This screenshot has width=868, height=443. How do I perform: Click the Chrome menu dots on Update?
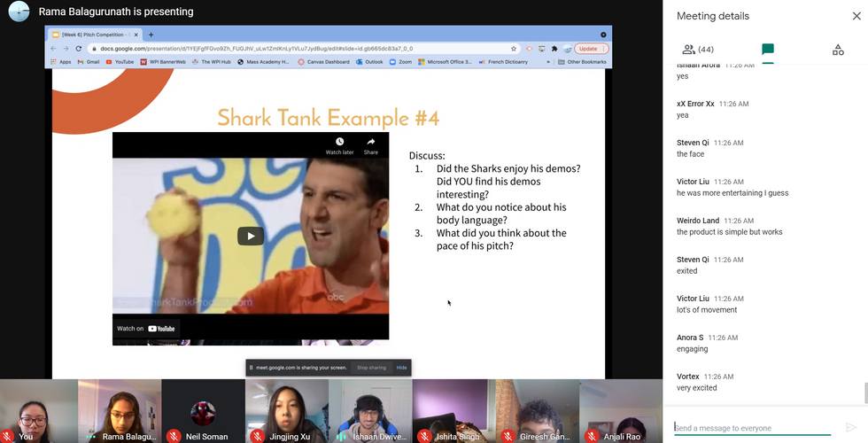(x=604, y=49)
